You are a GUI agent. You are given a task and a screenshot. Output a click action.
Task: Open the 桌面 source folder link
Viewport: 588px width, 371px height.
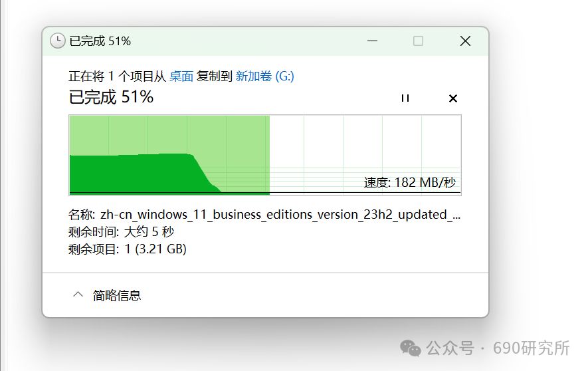[x=181, y=76]
